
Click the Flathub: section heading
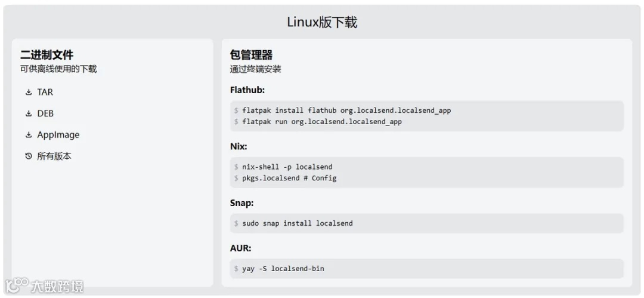(x=247, y=90)
